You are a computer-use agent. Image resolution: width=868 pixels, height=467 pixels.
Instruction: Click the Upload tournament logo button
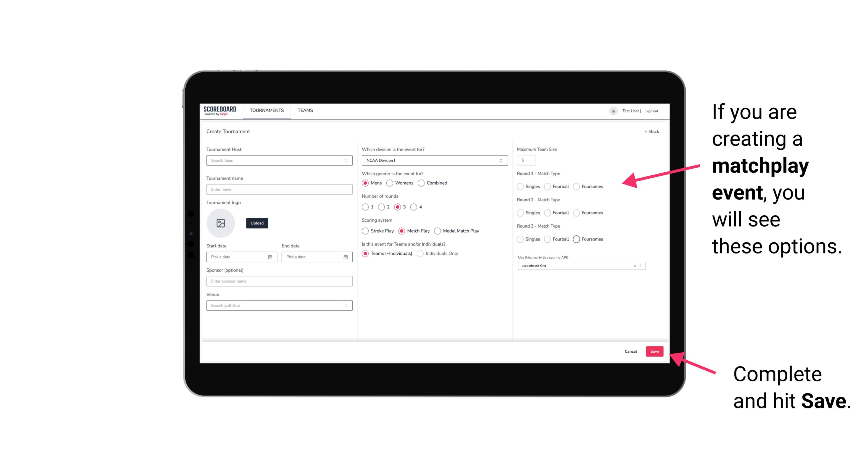(x=257, y=223)
